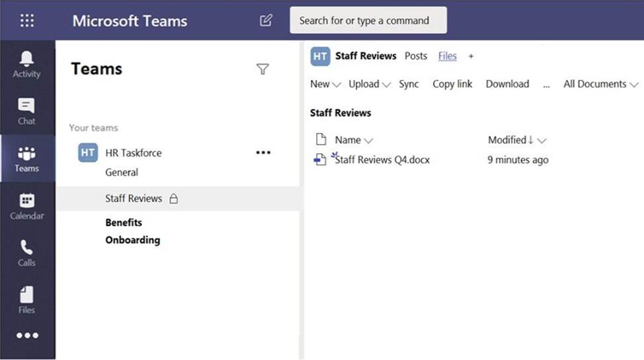Click the search or command box
The image size is (644, 360).
[x=368, y=20]
